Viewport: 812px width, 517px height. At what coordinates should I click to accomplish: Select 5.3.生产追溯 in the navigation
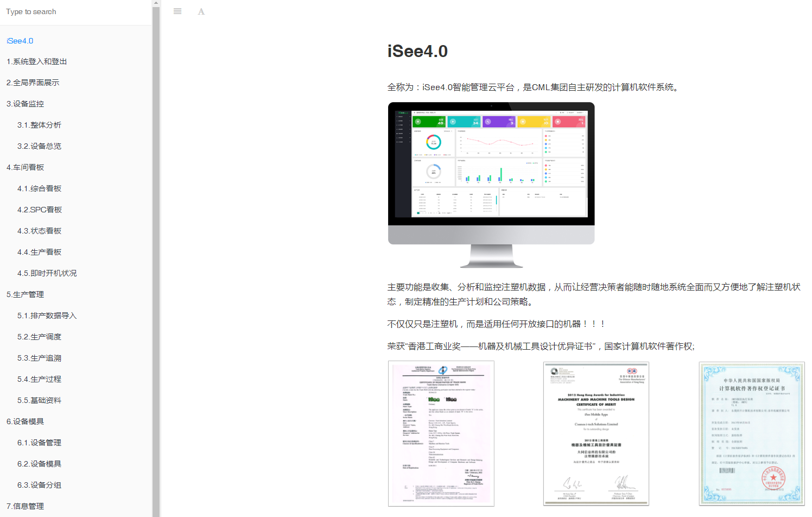[39, 358]
